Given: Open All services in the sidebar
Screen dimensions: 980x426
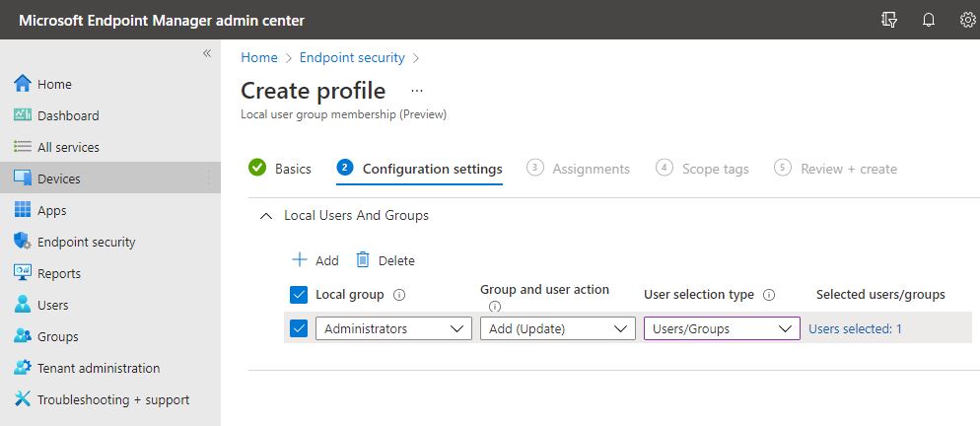Looking at the screenshot, I should click(x=110, y=147).
